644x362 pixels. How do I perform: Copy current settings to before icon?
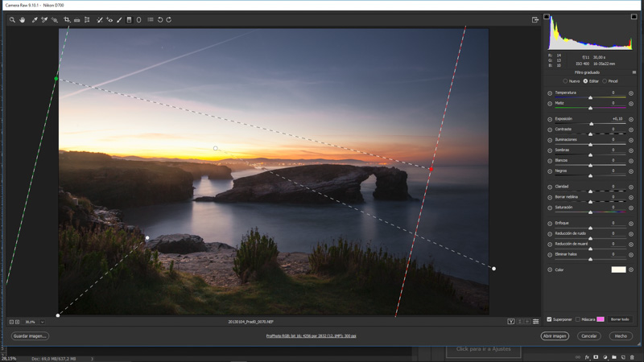click(527, 322)
